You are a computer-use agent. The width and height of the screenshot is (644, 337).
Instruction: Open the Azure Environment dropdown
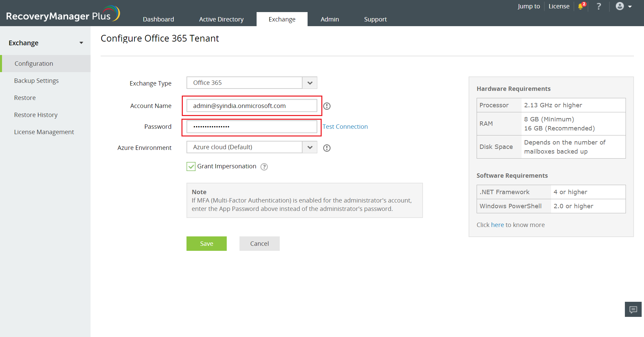tap(310, 147)
